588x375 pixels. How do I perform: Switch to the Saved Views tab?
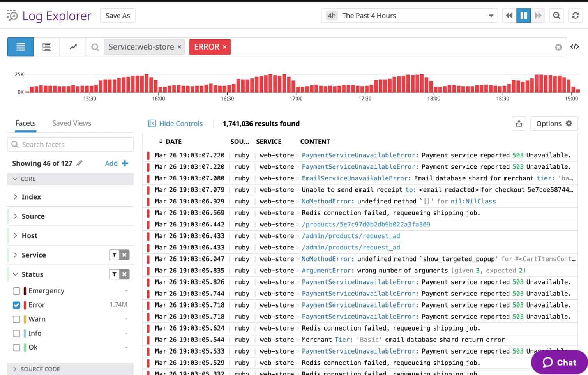[72, 123]
